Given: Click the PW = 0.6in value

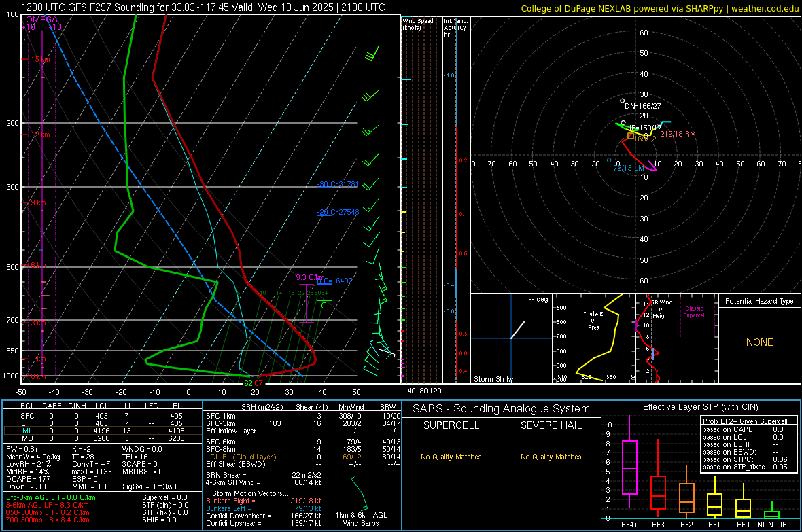Looking at the screenshot, I should (23, 449).
